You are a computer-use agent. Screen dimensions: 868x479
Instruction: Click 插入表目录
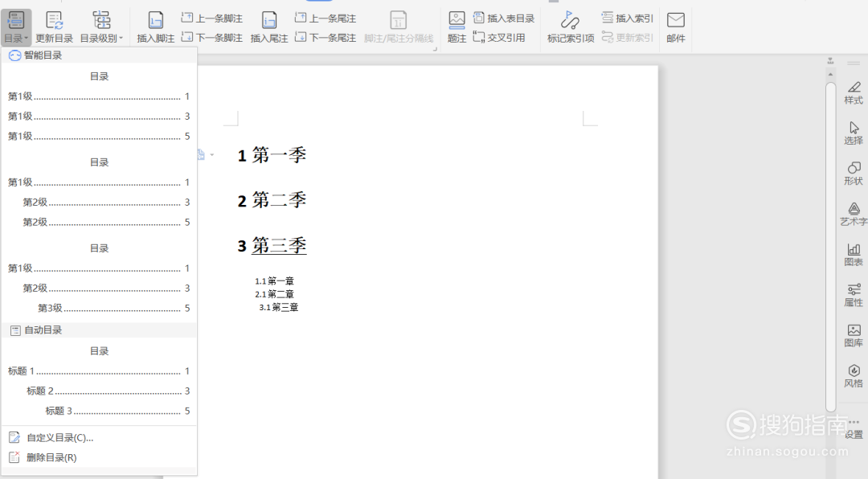point(504,18)
